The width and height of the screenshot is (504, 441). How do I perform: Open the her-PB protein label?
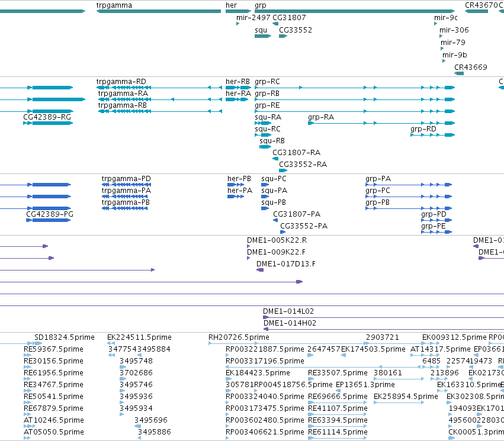tap(239, 179)
